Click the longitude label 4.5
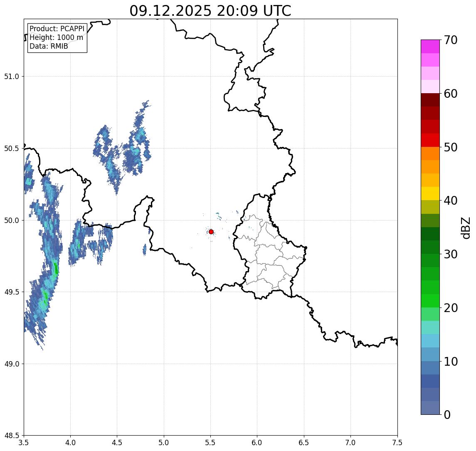Image resolution: width=476 pixels, height=451 pixels. tap(117, 443)
